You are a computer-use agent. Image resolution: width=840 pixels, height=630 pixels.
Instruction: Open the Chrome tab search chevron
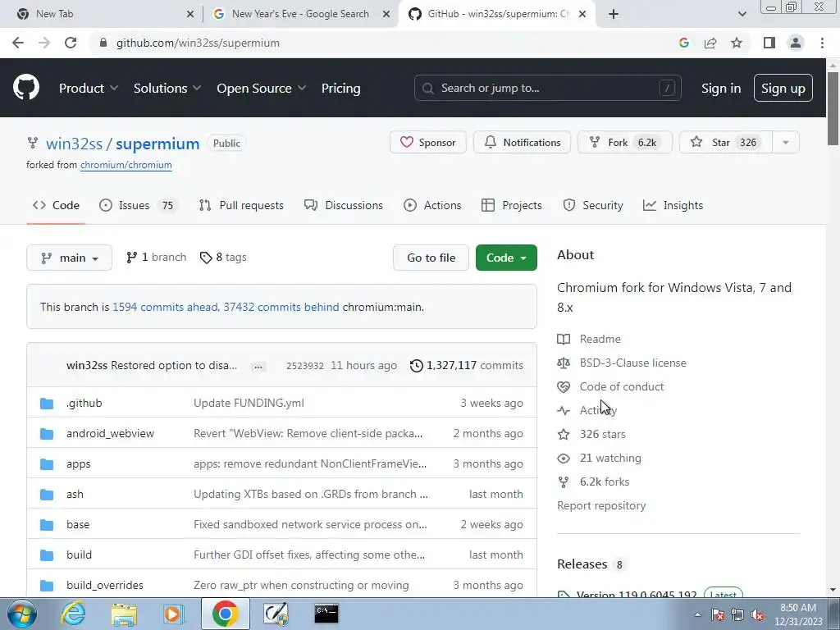coord(742,14)
